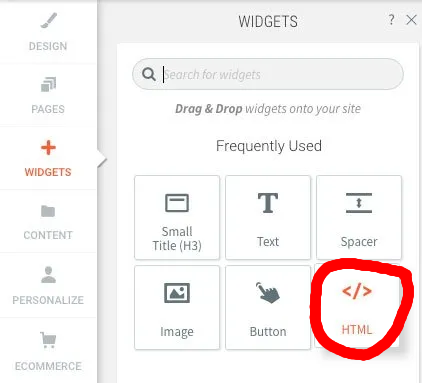Select the Button widget tile
422x383 pixels.
click(x=268, y=307)
